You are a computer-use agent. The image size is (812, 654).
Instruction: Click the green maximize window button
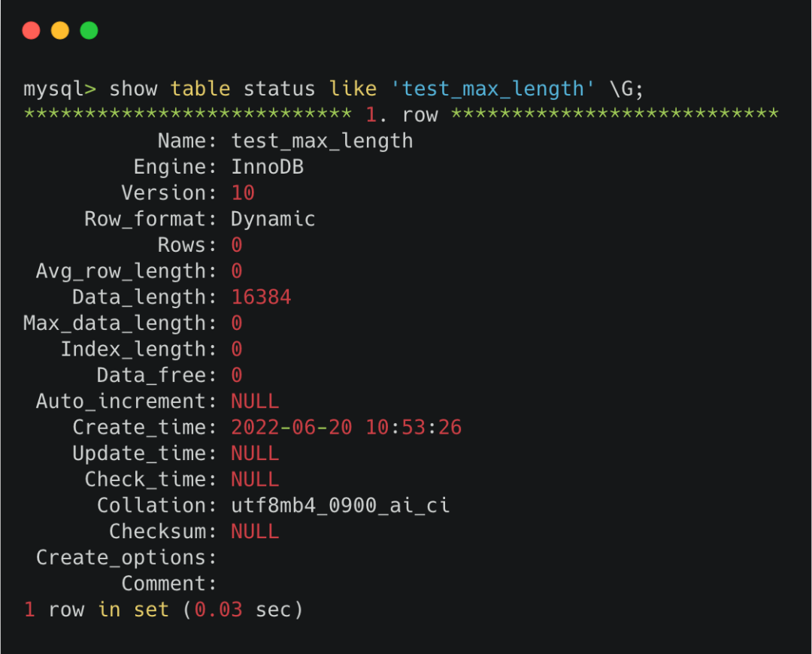click(x=89, y=31)
